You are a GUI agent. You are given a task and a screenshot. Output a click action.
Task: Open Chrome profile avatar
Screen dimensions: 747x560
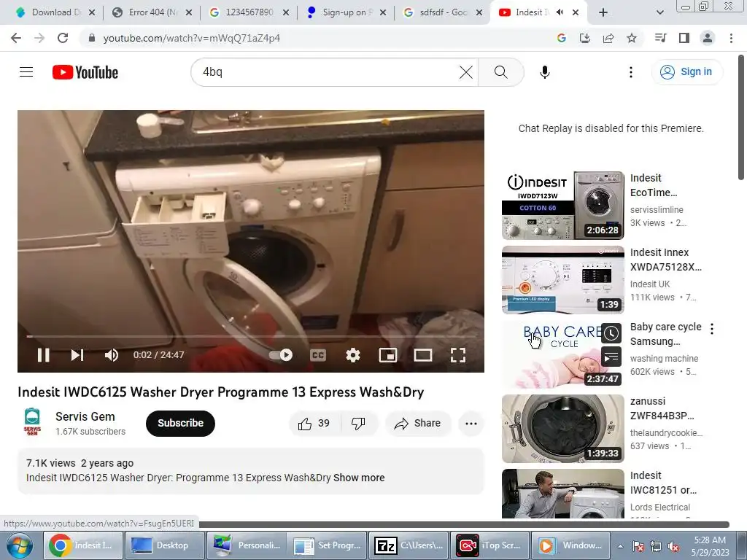coord(708,38)
